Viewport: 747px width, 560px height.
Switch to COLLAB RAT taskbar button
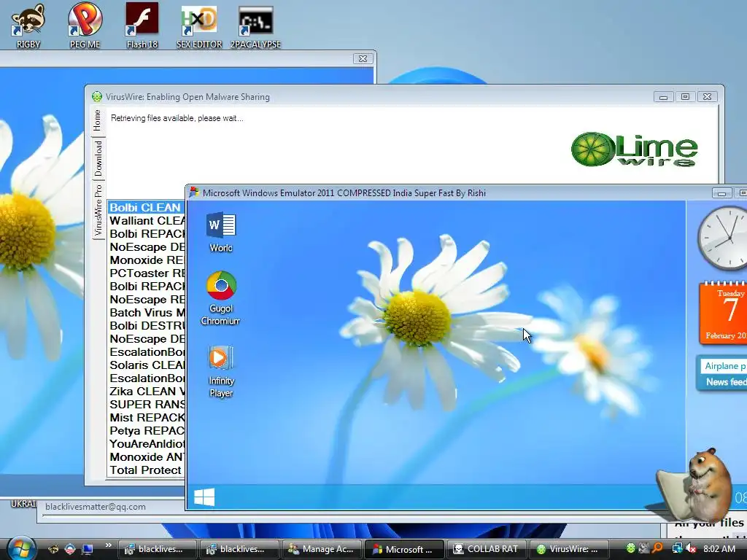(x=486, y=549)
